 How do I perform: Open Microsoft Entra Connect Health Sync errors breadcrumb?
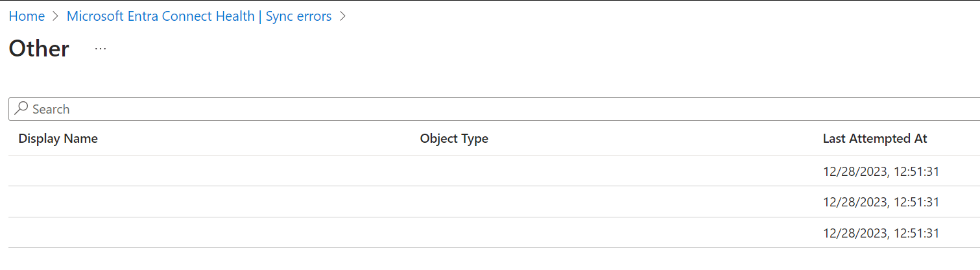point(199,17)
